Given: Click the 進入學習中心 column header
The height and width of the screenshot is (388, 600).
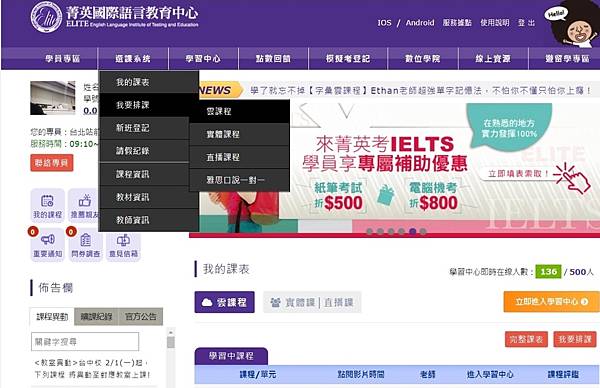Looking at the screenshot, I should 490,374.
